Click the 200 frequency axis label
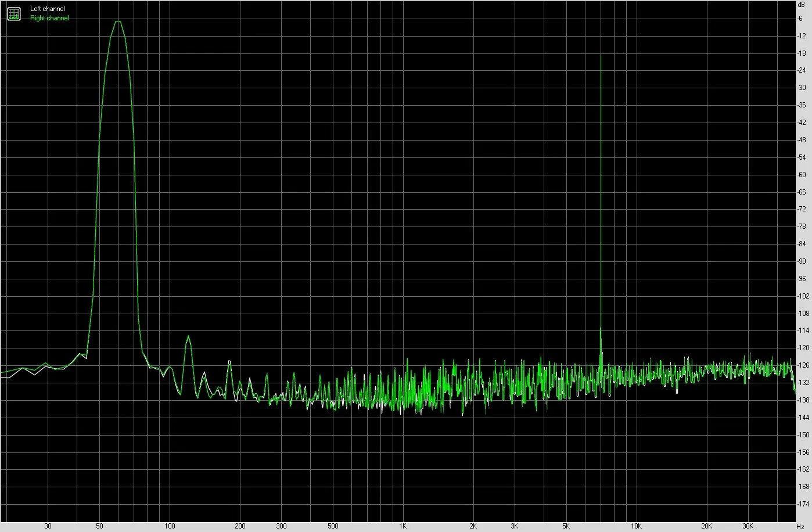The width and height of the screenshot is (812, 532). click(240, 526)
